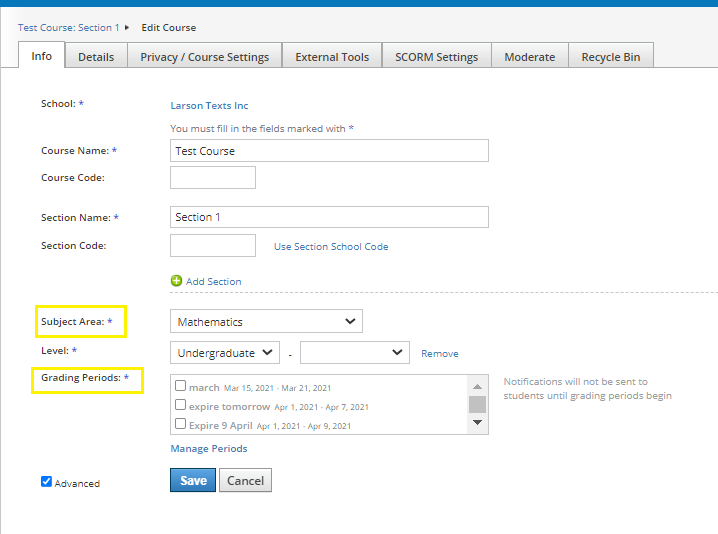Screen dimensions: 718x534
Task: Click the green Add Section plus icon
Action: click(177, 282)
